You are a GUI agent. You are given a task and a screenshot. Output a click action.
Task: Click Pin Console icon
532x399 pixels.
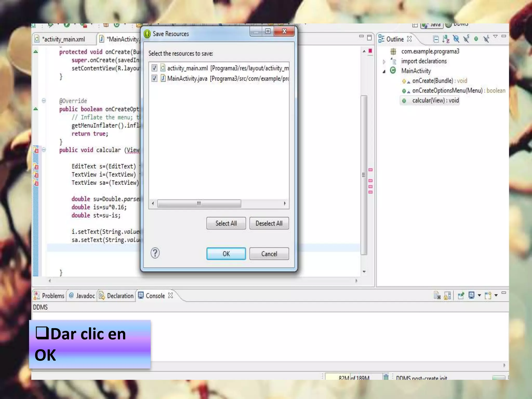coord(461,295)
